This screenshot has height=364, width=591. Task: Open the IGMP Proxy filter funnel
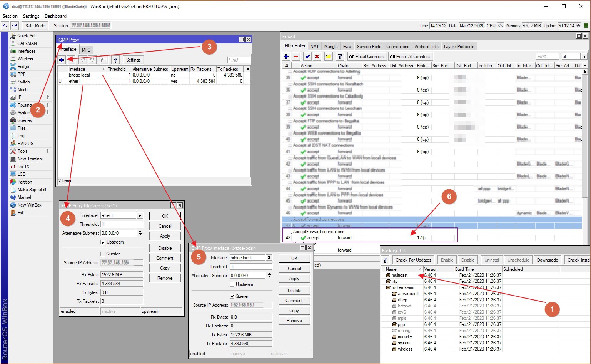click(115, 60)
